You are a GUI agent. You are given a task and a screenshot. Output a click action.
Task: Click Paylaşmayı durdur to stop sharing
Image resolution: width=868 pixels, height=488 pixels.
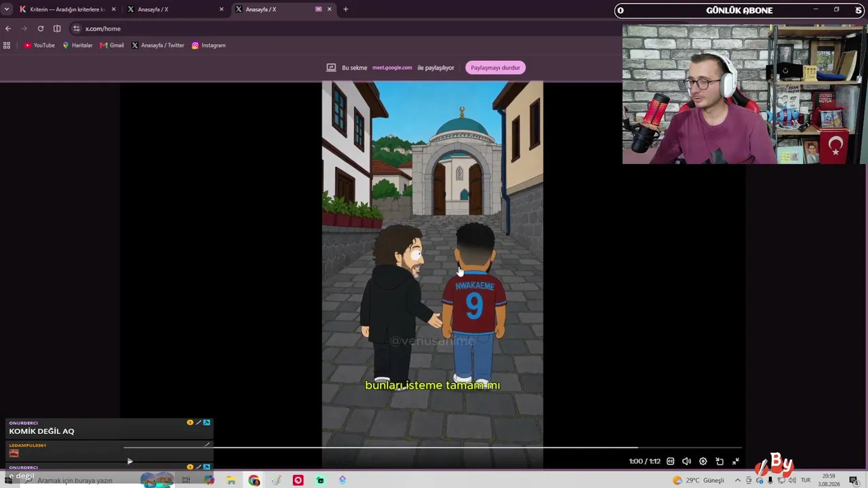tap(495, 68)
